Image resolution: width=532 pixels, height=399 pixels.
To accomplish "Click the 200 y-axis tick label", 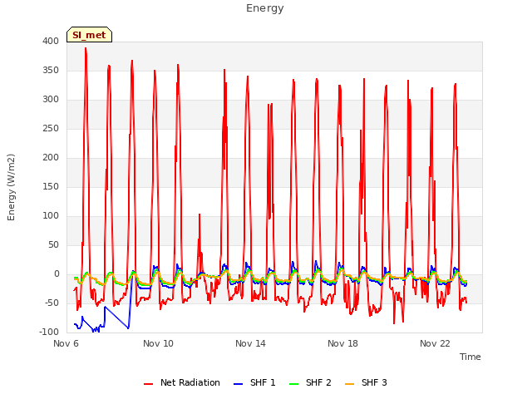I will point(51,157).
